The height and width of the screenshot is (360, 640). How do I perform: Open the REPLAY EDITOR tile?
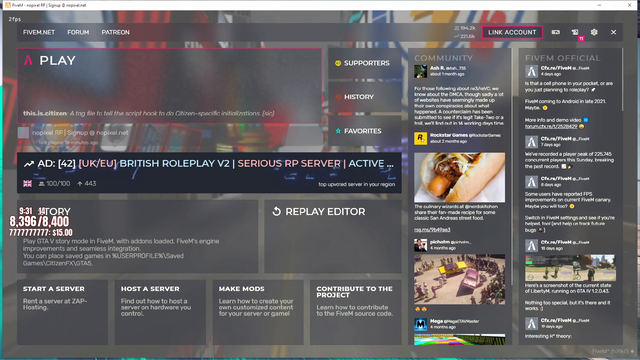[x=333, y=236]
